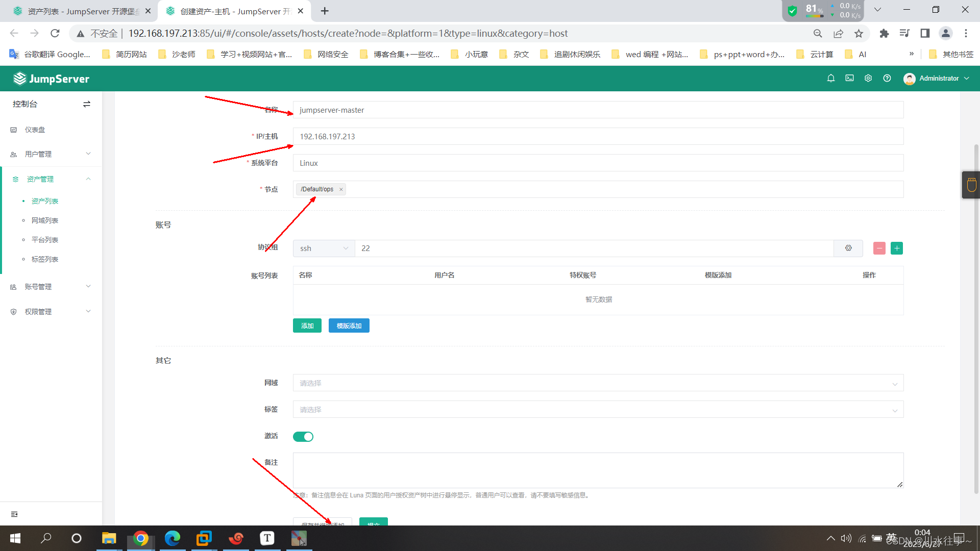Click the notification bell icon
Image resolution: width=980 pixels, height=551 pixels.
click(831, 78)
